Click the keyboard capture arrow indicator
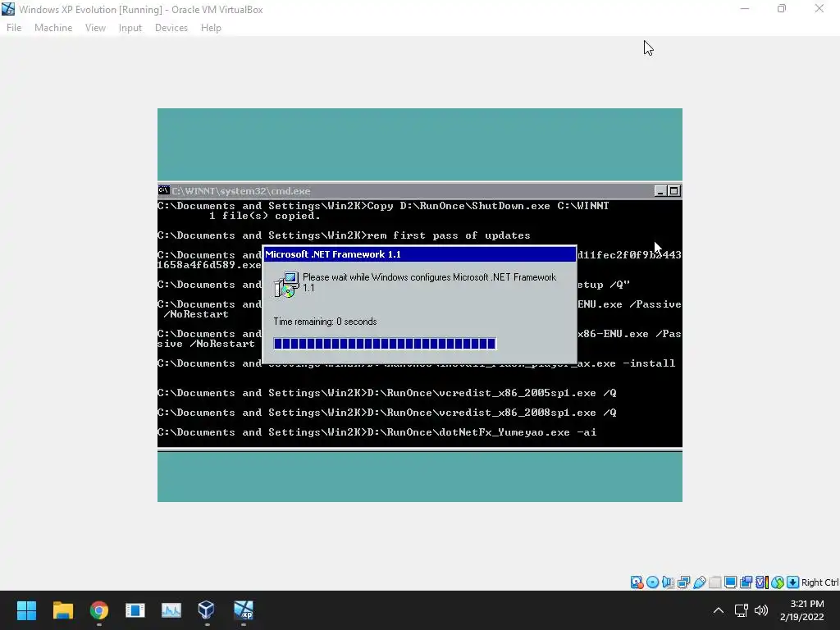This screenshot has height=630, width=840. pos(793,582)
